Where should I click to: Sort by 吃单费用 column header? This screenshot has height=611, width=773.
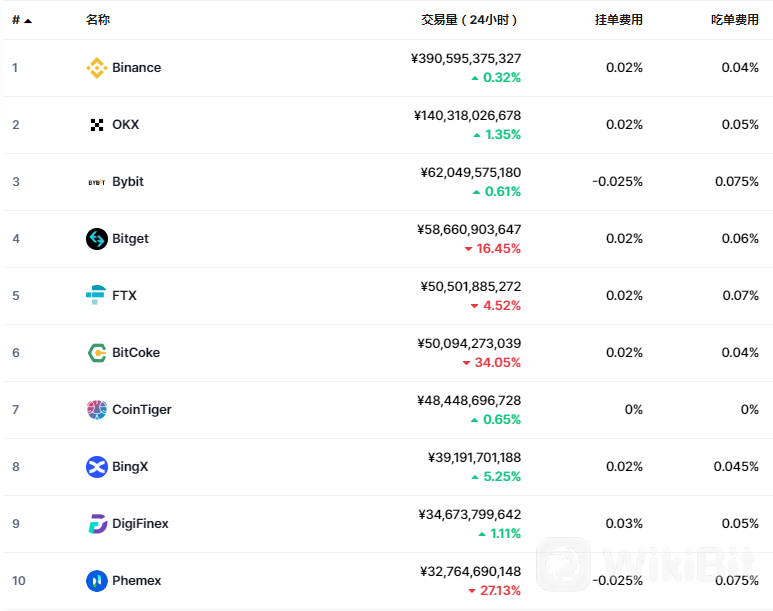tap(735, 20)
